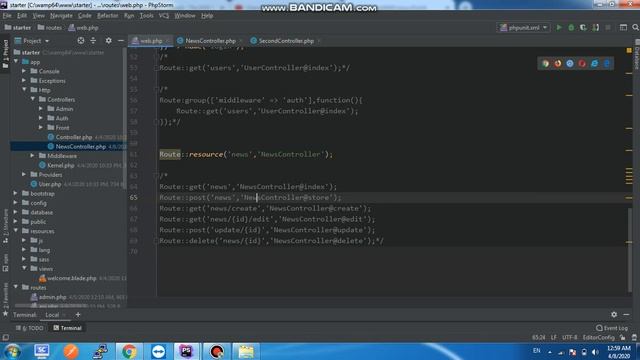Select Controller.php in the project tree
The image size is (640, 360).
[74, 137]
